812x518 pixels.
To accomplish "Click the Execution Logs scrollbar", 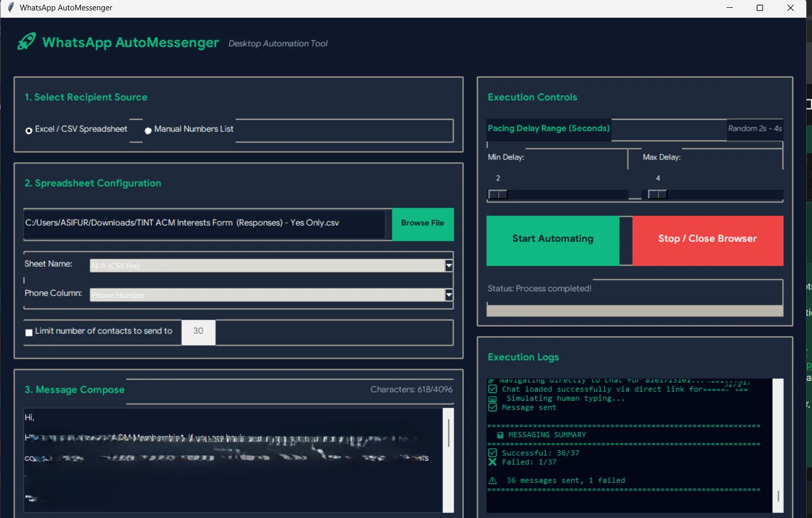I will (x=778, y=446).
